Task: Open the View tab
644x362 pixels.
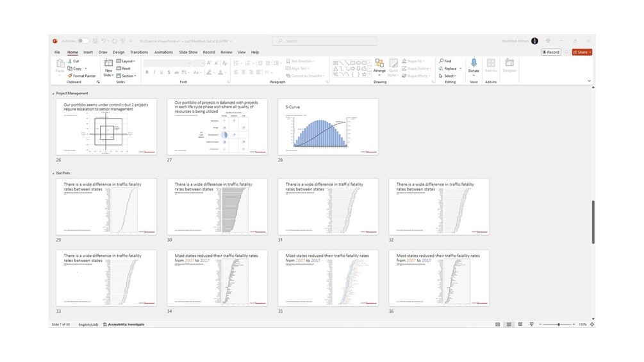Action: tap(242, 53)
